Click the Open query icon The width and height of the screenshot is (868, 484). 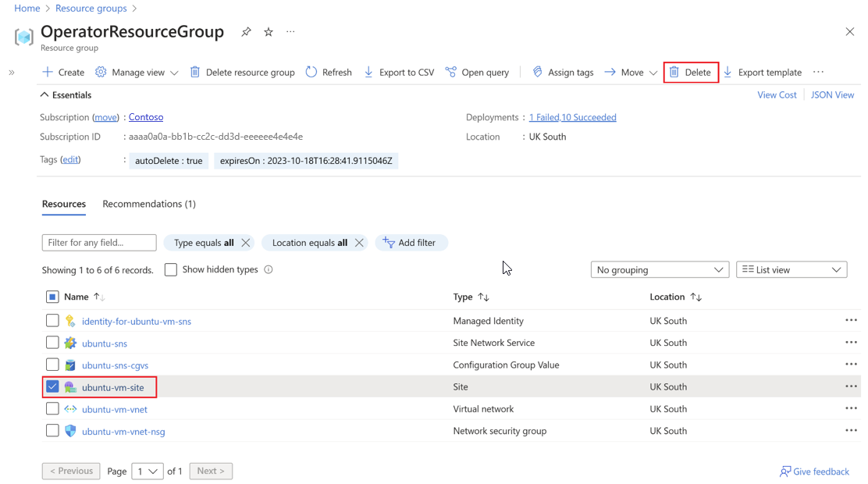pos(451,72)
